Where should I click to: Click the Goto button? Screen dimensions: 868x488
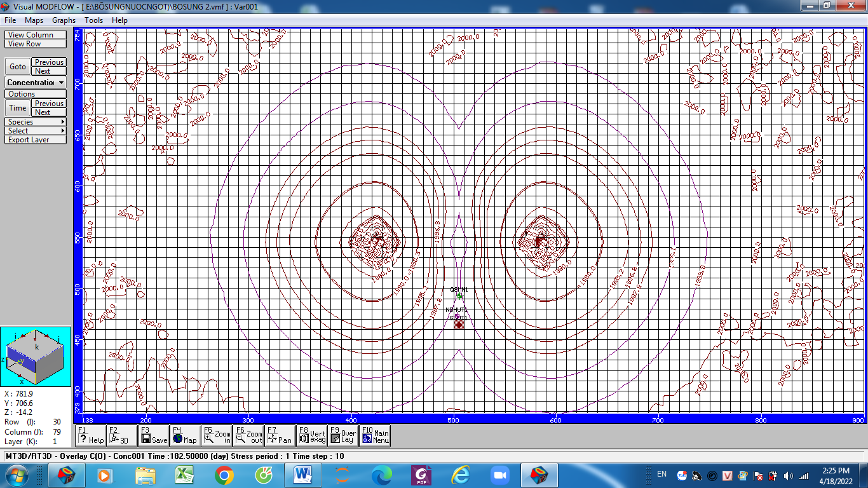pyautogui.click(x=18, y=66)
